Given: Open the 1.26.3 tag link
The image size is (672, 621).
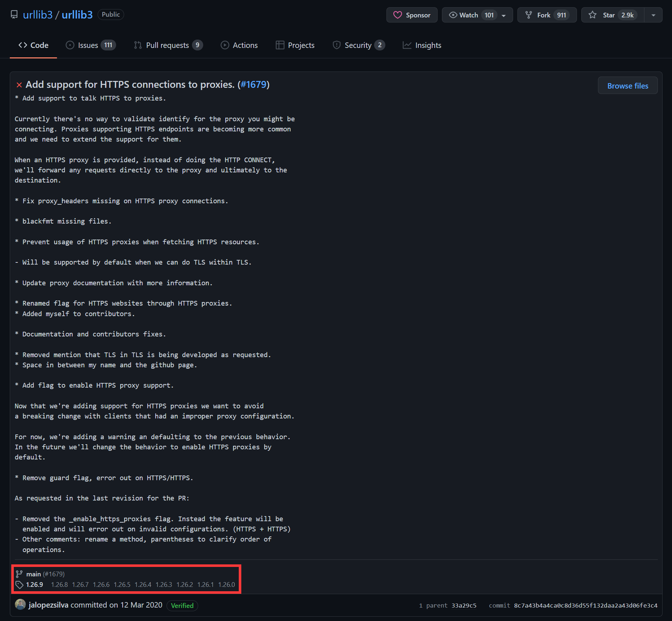Looking at the screenshot, I should (164, 585).
